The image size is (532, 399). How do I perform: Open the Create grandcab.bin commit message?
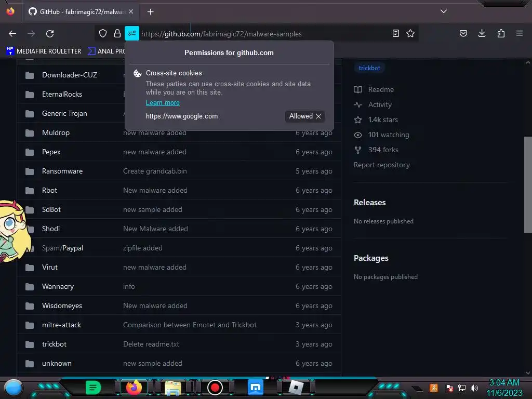[155, 171]
